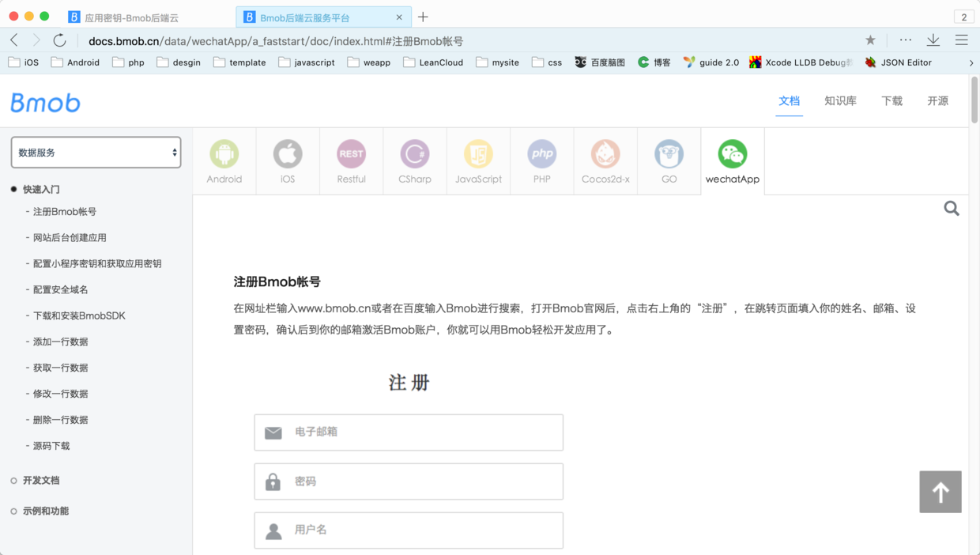Image resolution: width=980 pixels, height=555 pixels.
Task: Open the 百度脑图 bookmark
Action: pos(600,62)
